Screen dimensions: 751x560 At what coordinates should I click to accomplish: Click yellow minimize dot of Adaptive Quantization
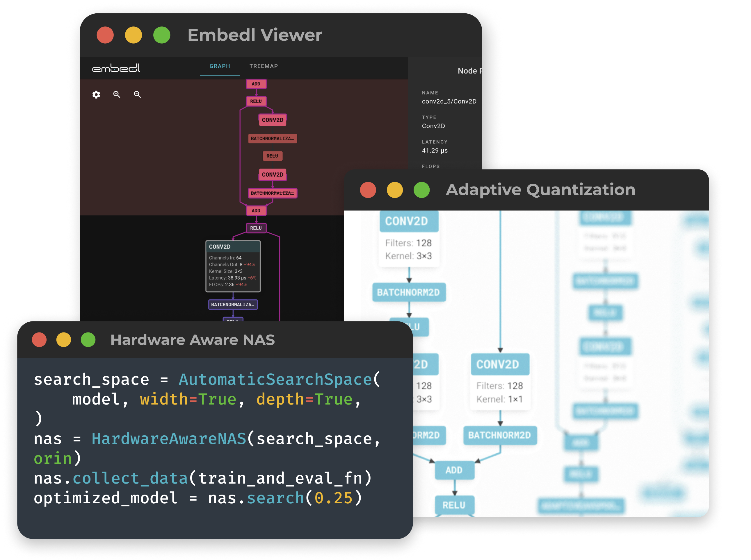[x=394, y=190]
